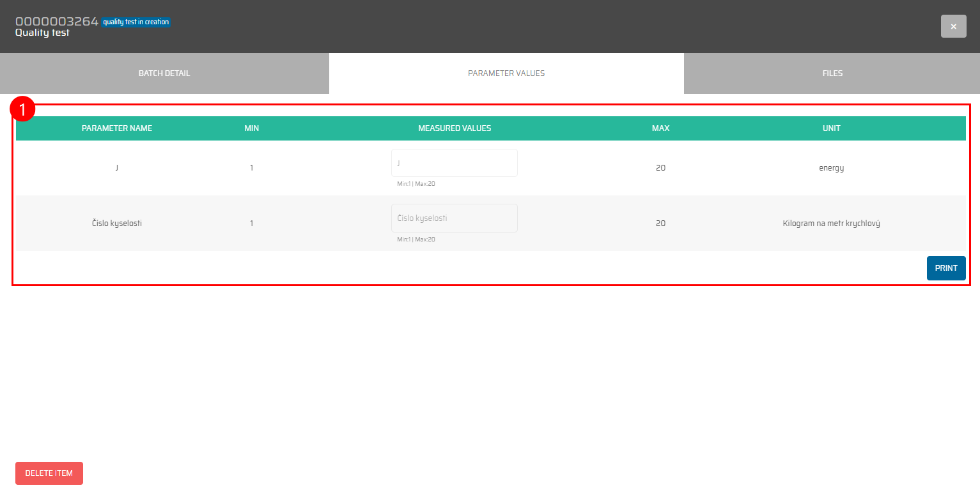Click the Measured Values column header

pyautogui.click(x=454, y=128)
